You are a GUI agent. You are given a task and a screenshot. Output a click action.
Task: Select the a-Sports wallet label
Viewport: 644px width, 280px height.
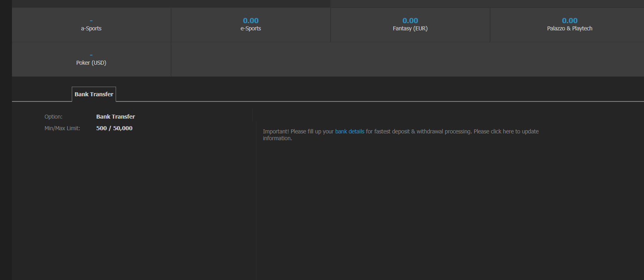[x=91, y=28]
